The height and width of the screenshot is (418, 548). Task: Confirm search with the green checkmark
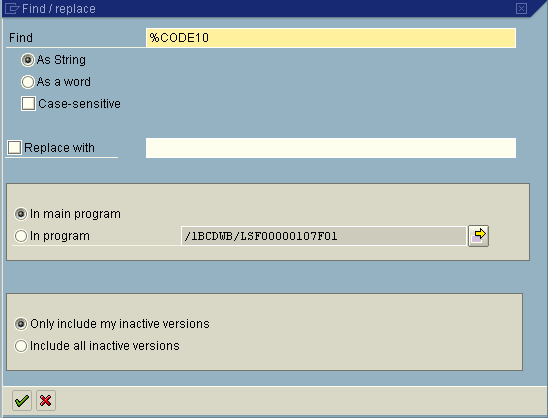click(22, 401)
